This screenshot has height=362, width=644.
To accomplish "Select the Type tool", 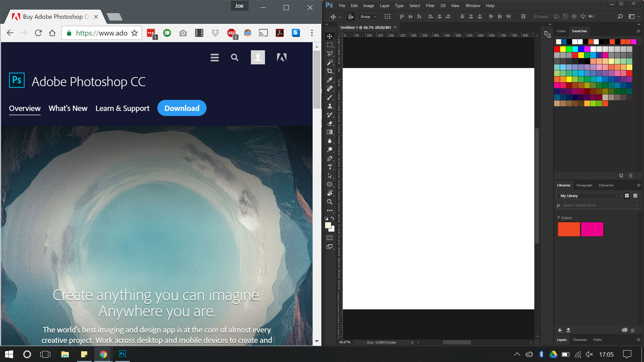I will 330,167.
